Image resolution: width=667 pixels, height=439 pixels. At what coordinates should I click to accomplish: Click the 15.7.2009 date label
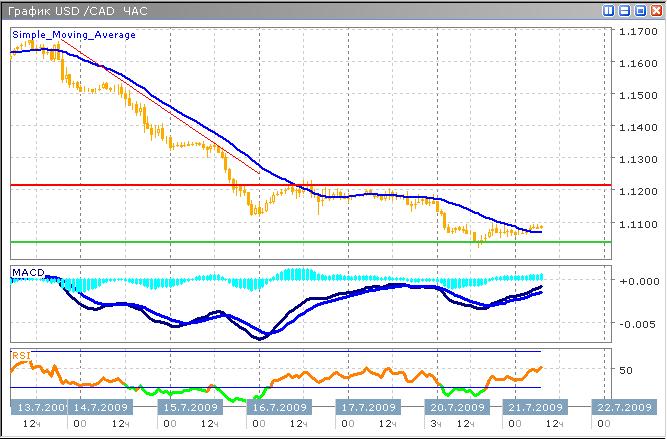click(190, 407)
